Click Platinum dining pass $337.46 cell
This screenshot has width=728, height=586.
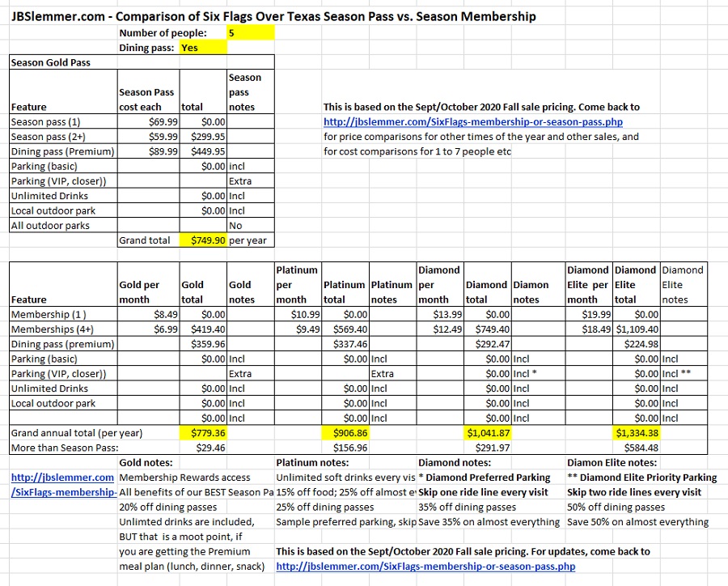click(345, 344)
